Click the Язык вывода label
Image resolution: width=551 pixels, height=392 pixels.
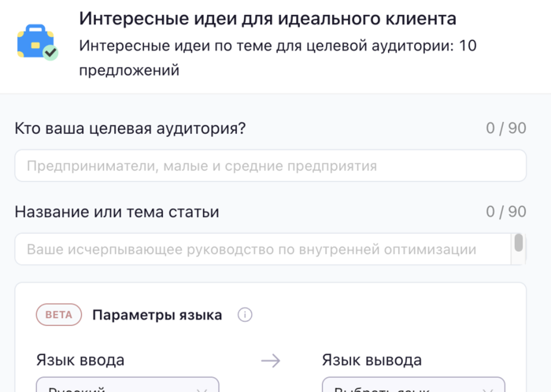click(x=372, y=361)
